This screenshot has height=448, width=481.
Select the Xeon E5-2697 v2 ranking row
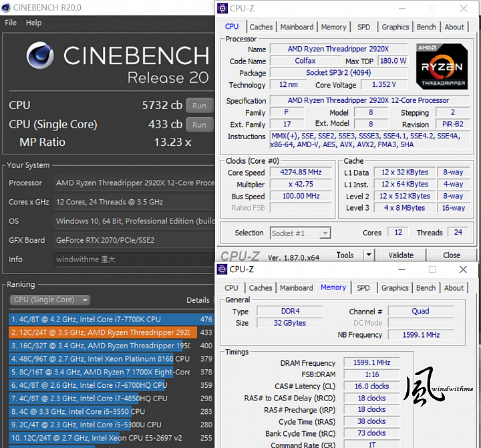[111, 438]
